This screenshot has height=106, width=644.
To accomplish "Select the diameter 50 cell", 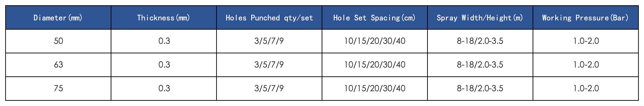I will (58, 41).
